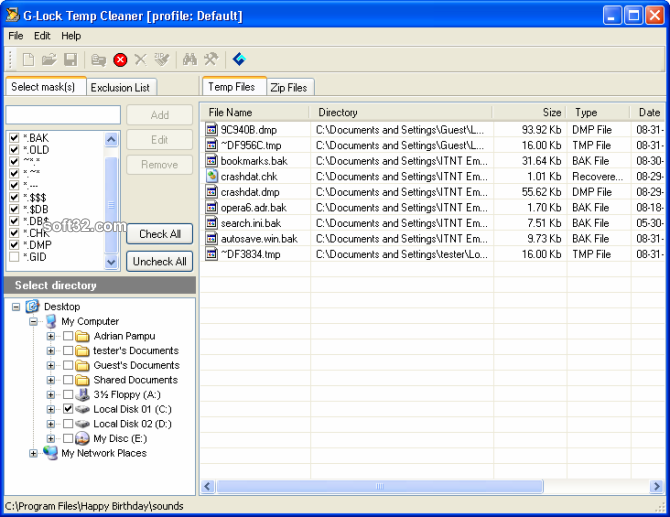The height and width of the screenshot is (517, 670).
Task: Check the *.GID mask checkbox
Action: pos(14,257)
